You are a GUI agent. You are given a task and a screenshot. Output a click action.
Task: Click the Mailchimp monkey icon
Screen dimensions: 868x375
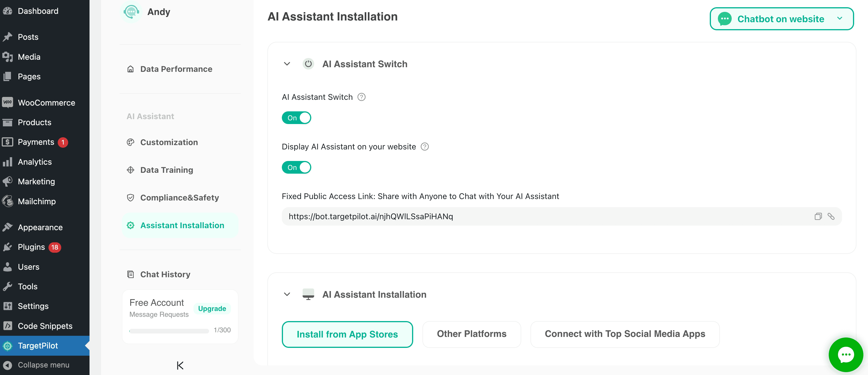8,201
